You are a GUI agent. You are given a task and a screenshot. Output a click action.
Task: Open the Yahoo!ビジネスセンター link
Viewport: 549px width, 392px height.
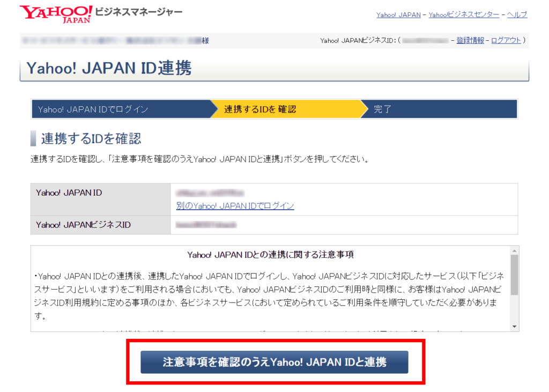coord(464,14)
